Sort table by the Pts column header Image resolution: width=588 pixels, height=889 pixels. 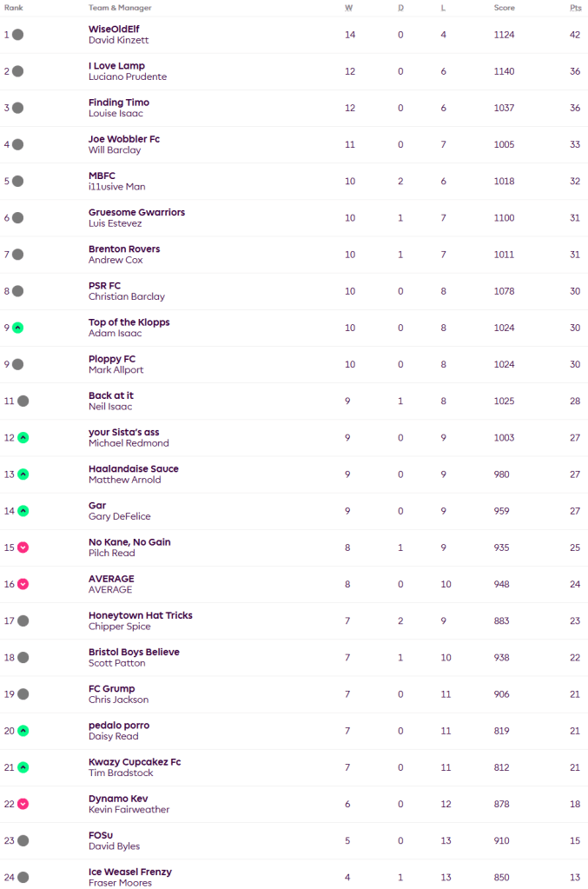pyautogui.click(x=575, y=8)
